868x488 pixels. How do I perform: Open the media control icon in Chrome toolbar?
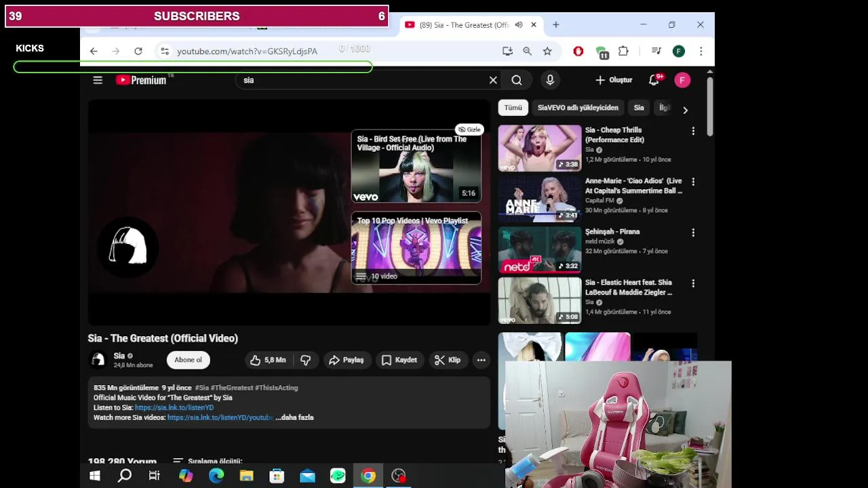[x=656, y=51]
